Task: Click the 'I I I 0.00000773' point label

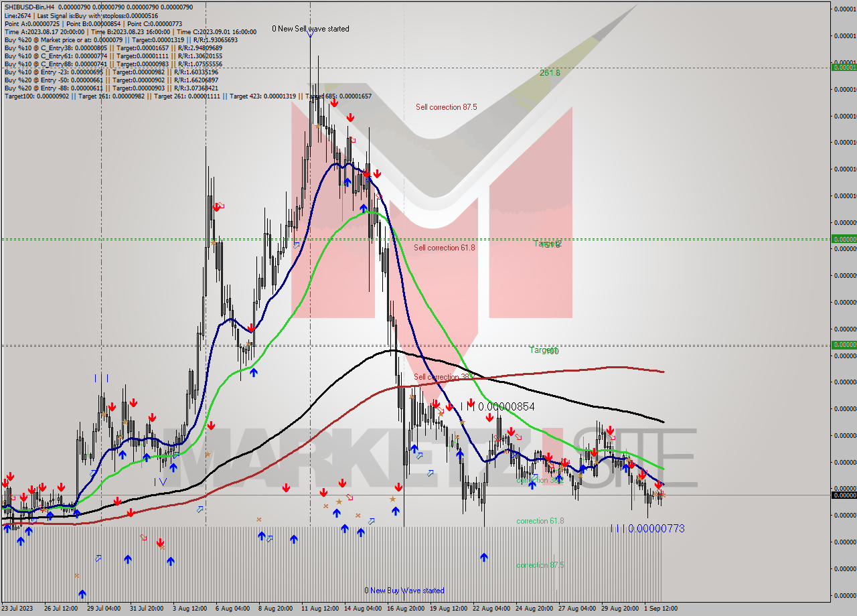Action: pos(647,528)
